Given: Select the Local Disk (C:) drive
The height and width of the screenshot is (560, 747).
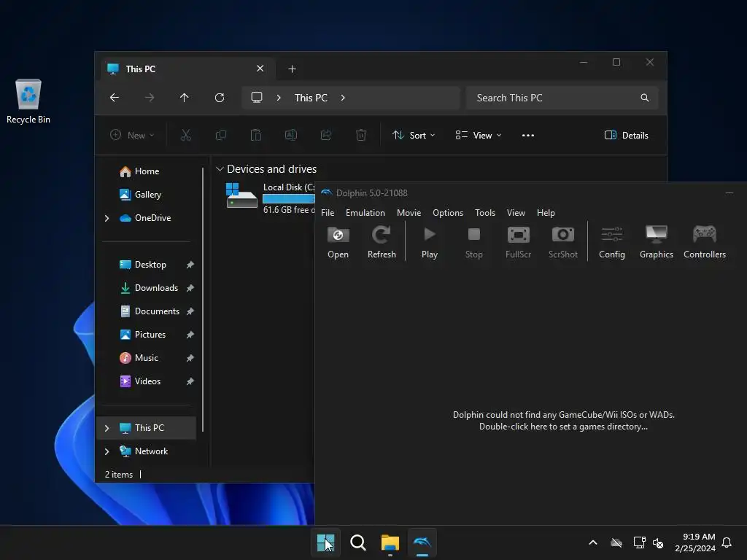Looking at the screenshot, I should click(x=270, y=198).
